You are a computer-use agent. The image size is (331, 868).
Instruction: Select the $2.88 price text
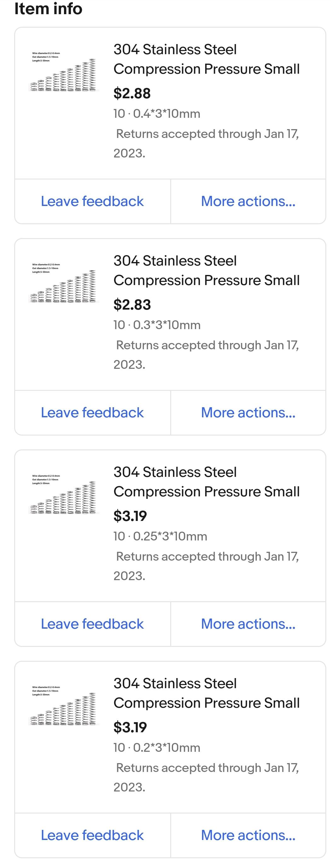click(x=132, y=93)
